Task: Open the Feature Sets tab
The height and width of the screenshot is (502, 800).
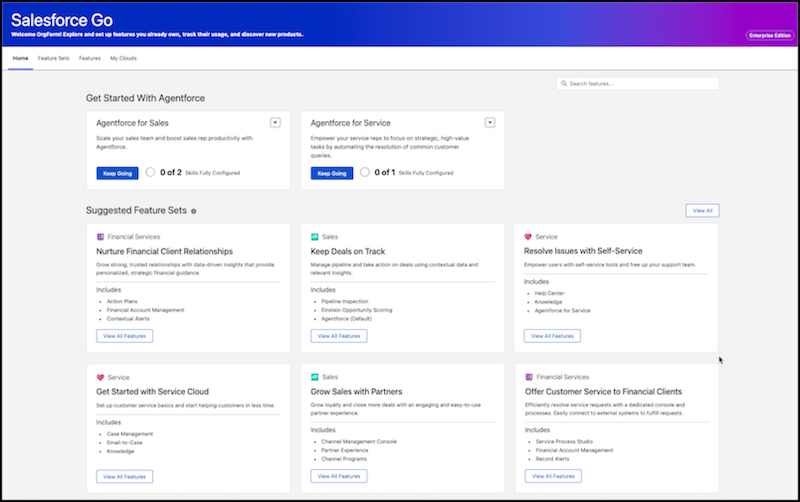Action: [x=54, y=58]
